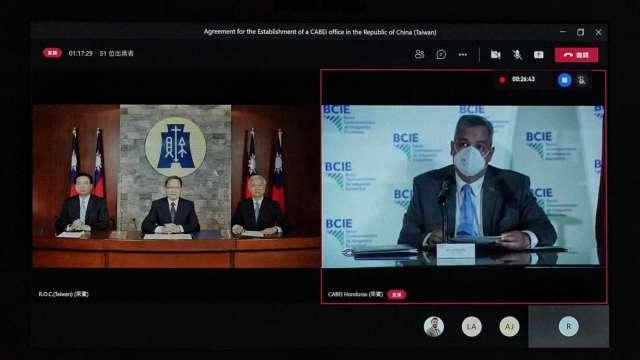Select the R participant tile
The height and width of the screenshot is (360, 640).
pos(569,327)
